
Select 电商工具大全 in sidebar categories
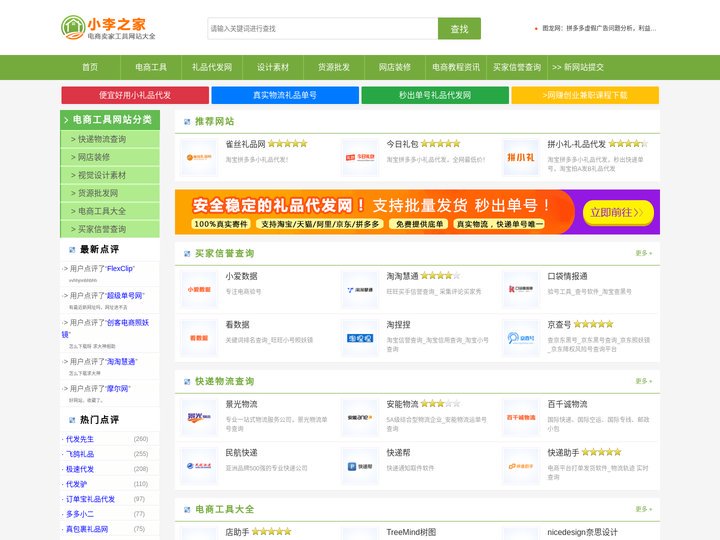pos(110,211)
